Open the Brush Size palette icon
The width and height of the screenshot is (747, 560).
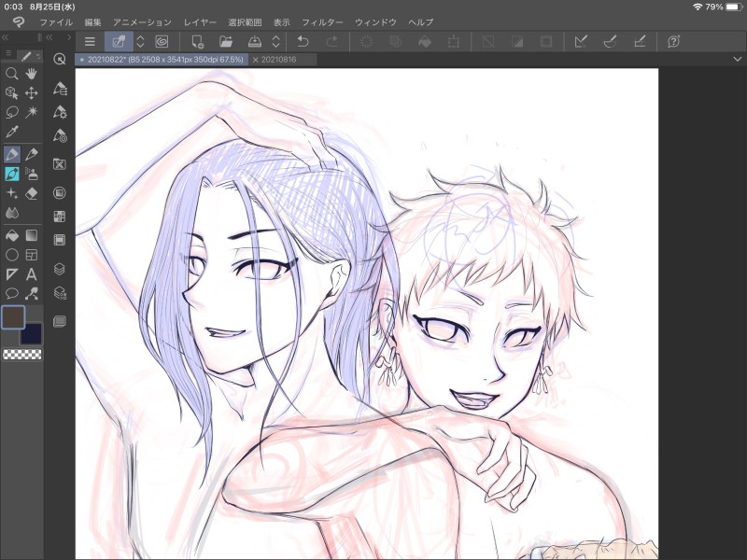tap(60, 136)
